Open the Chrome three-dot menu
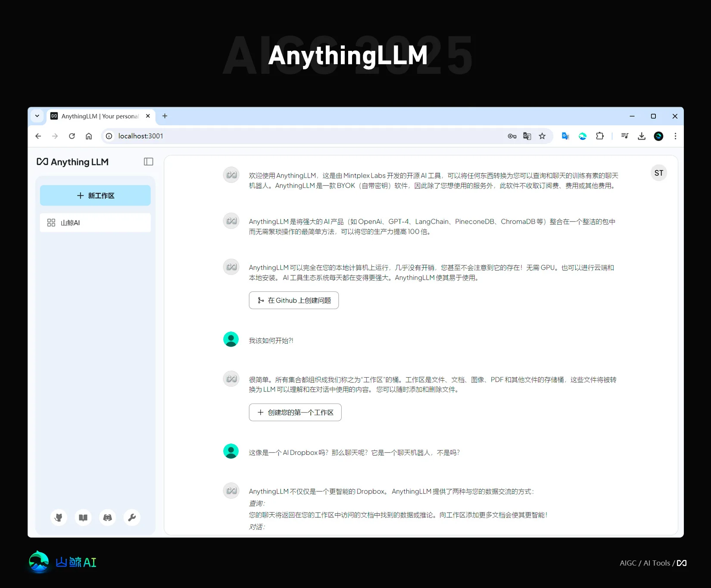The height and width of the screenshot is (588, 711). coord(675,136)
